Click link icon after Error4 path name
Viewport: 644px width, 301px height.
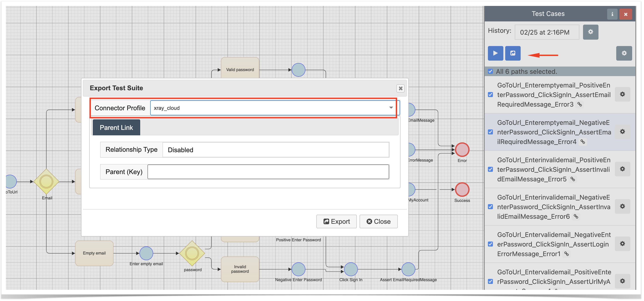click(x=583, y=142)
